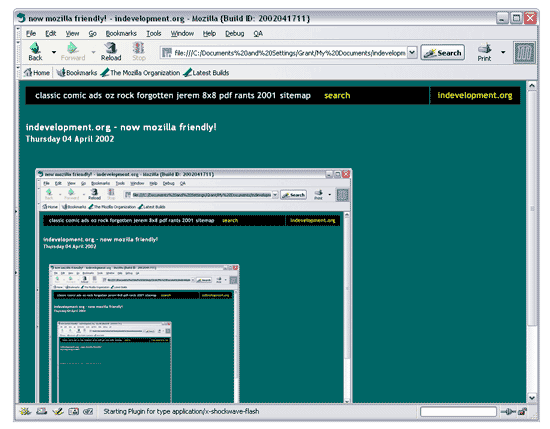
Task: Open The Mozilla Organization bookmark
Action: tap(140, 73)
